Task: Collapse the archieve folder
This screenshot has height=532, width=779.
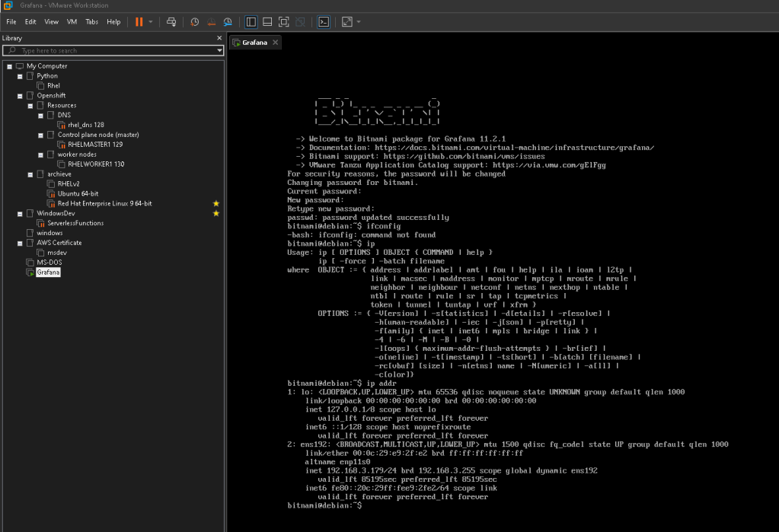Action: 30,174
